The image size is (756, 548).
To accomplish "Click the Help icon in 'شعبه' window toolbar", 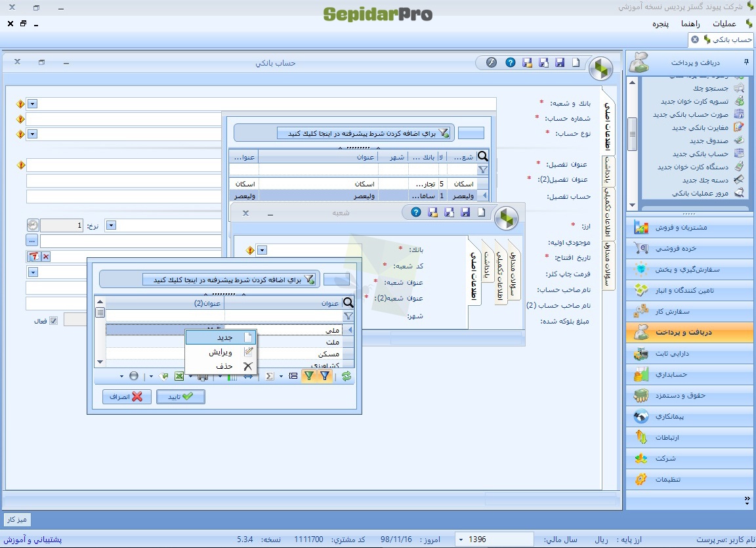I will click(x=416, y=213).
